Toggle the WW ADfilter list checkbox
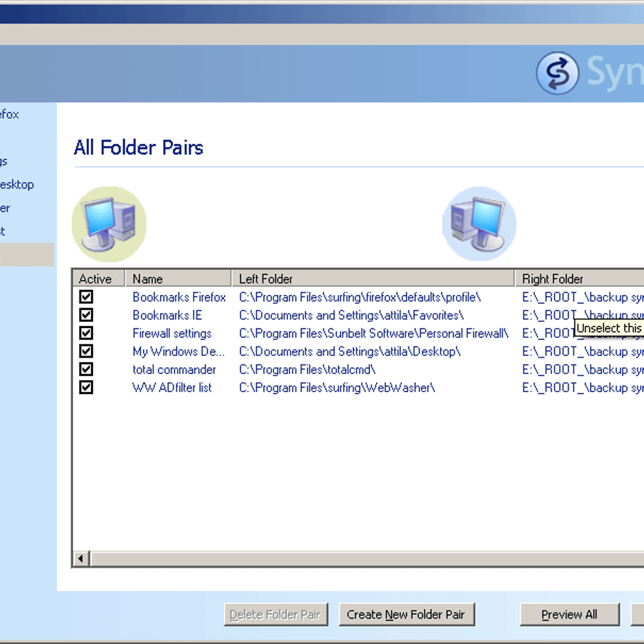Image resolution: width=644 pixels, height=644 pixels. (86, 387)
